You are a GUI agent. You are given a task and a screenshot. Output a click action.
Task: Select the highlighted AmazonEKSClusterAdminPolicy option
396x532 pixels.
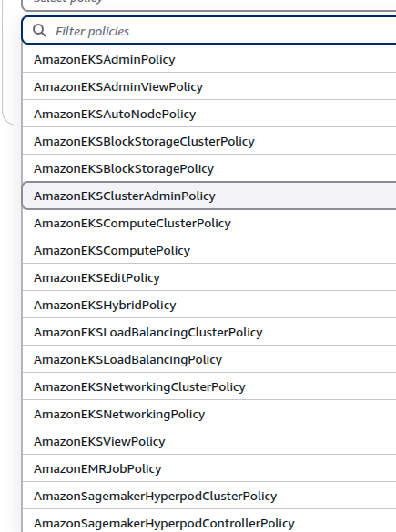point(209,196)
